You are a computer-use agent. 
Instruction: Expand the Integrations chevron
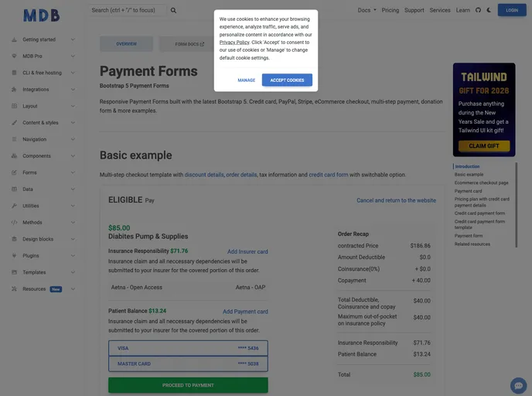(73, 89)
